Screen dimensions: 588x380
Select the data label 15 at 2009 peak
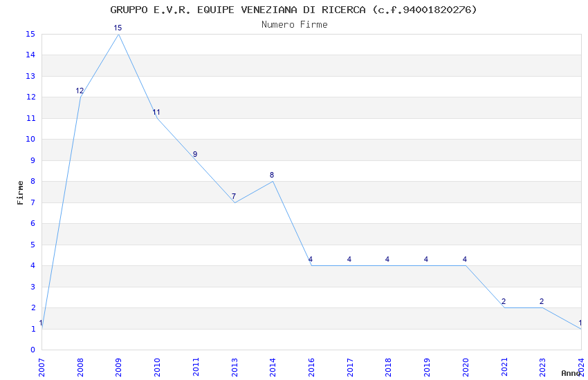click(118, 28)
